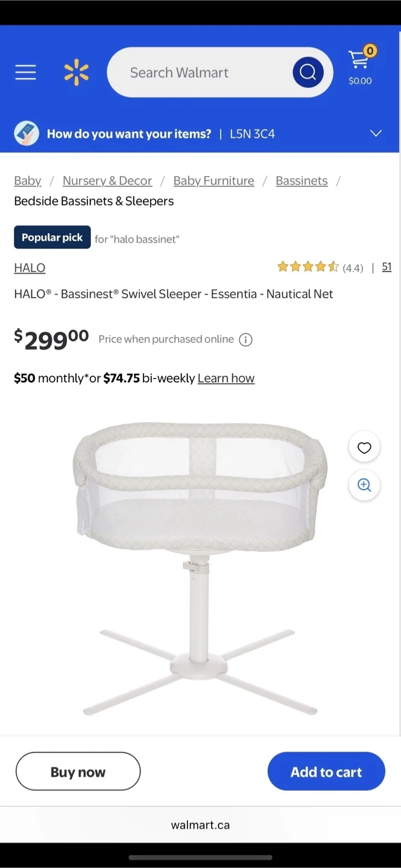This screenshot has width=401, height=868.
Task: Add the item to favorites with the heart icon
Action: (x=364, y=447)
